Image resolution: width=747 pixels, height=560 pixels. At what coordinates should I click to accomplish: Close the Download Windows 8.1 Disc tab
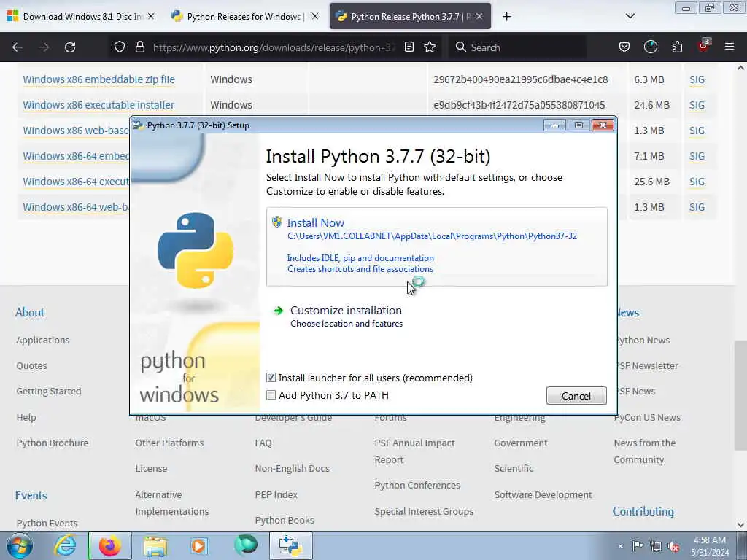coord(151,16)
